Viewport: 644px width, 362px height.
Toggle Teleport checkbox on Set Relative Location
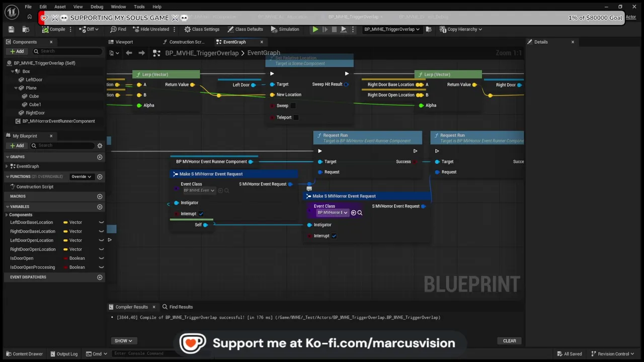296,117
